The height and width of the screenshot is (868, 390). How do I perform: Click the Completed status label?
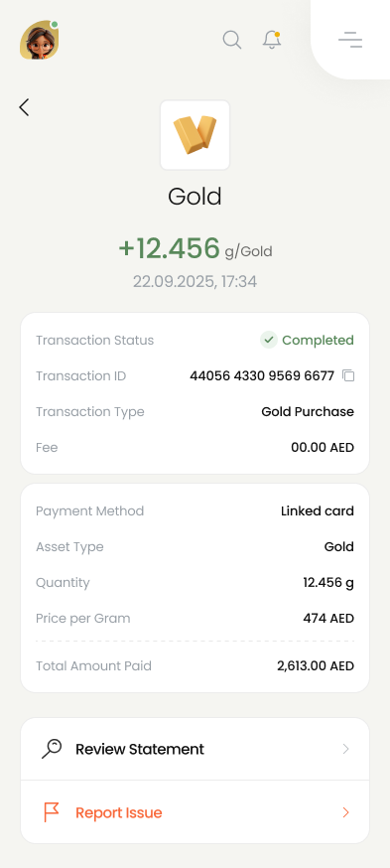pyautogui.click(x=319, y=340)
